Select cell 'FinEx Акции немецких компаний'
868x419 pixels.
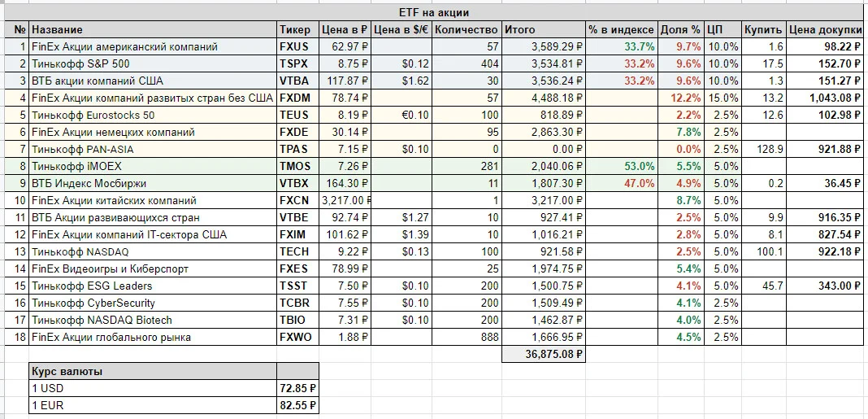click(154, 132)
